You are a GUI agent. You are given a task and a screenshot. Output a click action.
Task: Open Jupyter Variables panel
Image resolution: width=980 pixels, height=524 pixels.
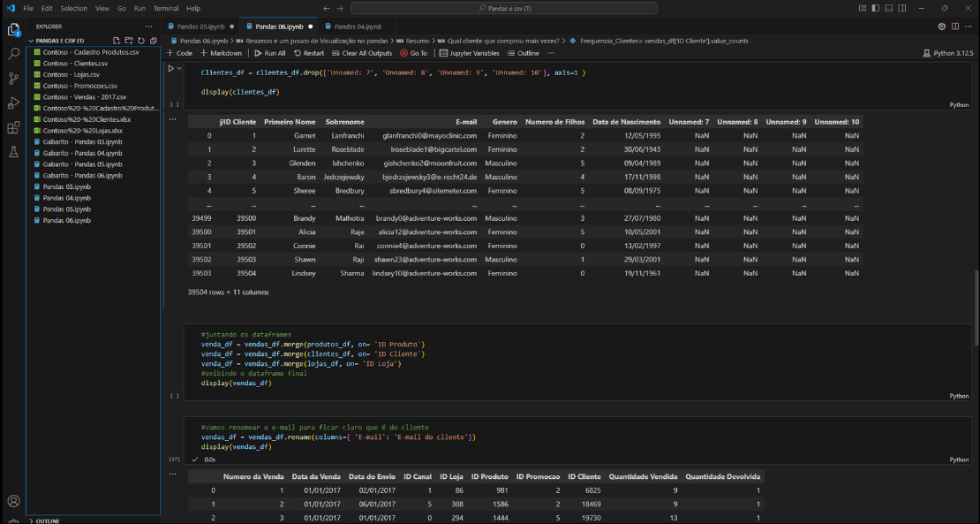(470, 53)
